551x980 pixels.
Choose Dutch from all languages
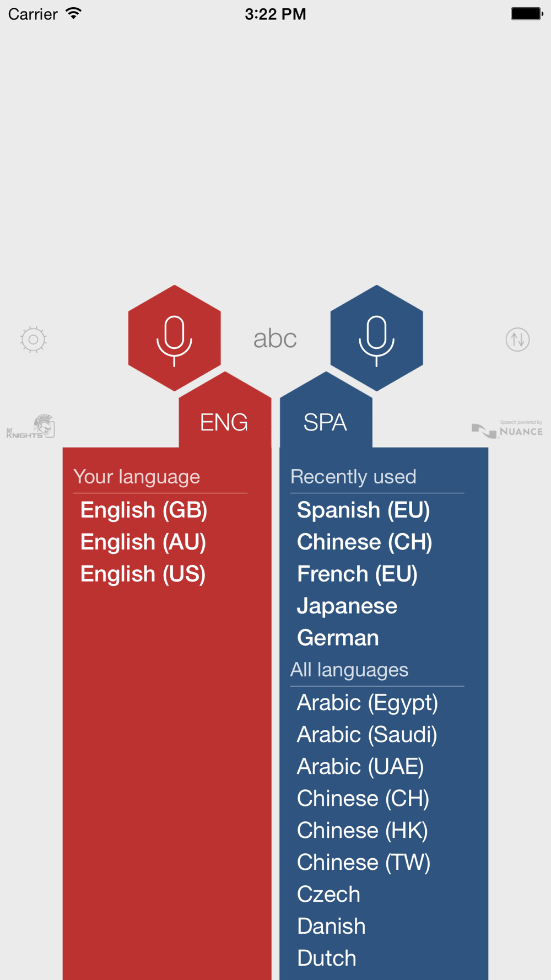(327, 958)
